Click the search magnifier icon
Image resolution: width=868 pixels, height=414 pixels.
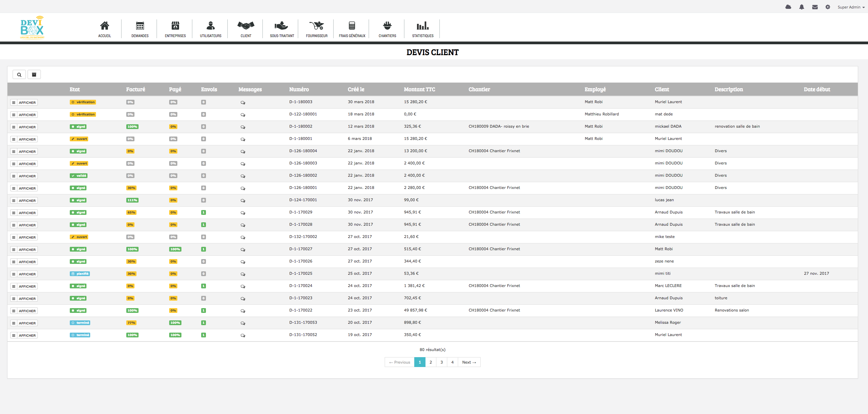pos(19,74)
